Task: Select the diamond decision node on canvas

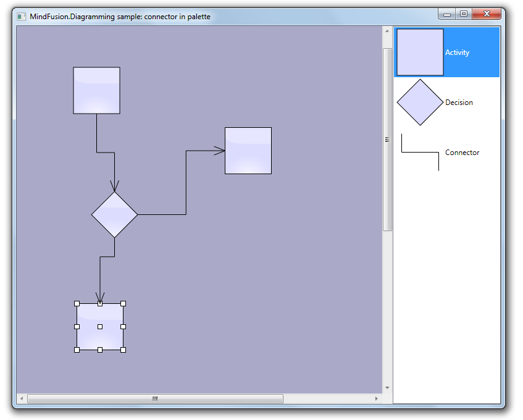Action: (114, 214)
